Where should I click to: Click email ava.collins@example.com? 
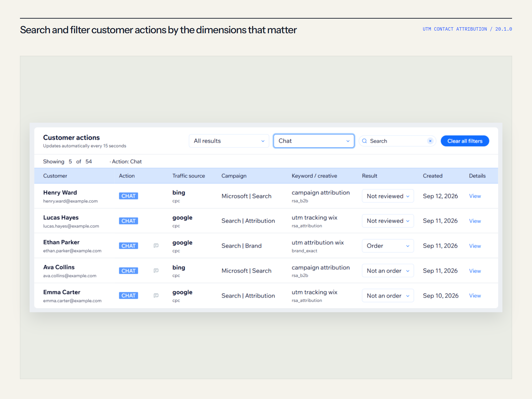tap(70, 276)
